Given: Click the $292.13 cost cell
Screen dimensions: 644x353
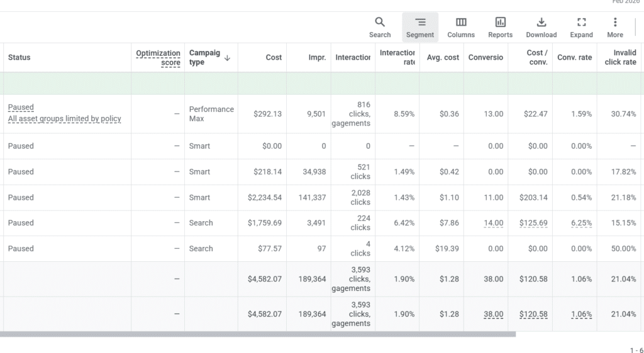Looking at the screenshot, I should (267, 114).
